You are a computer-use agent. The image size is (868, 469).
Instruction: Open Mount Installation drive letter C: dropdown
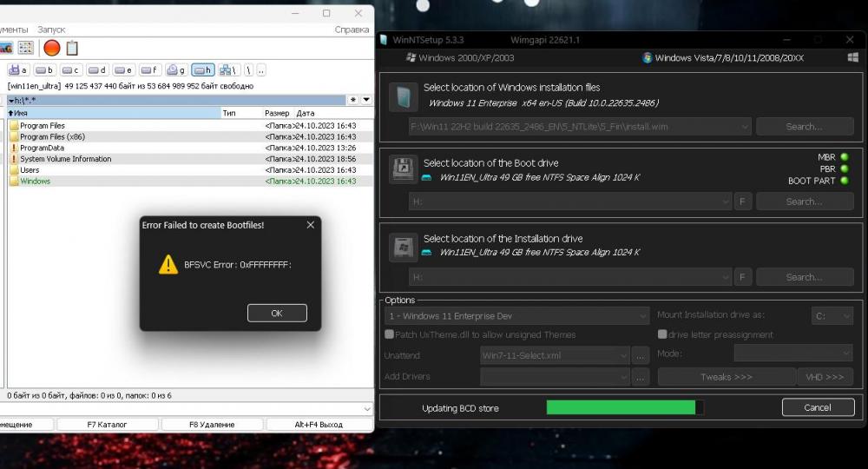click(832, 316)
